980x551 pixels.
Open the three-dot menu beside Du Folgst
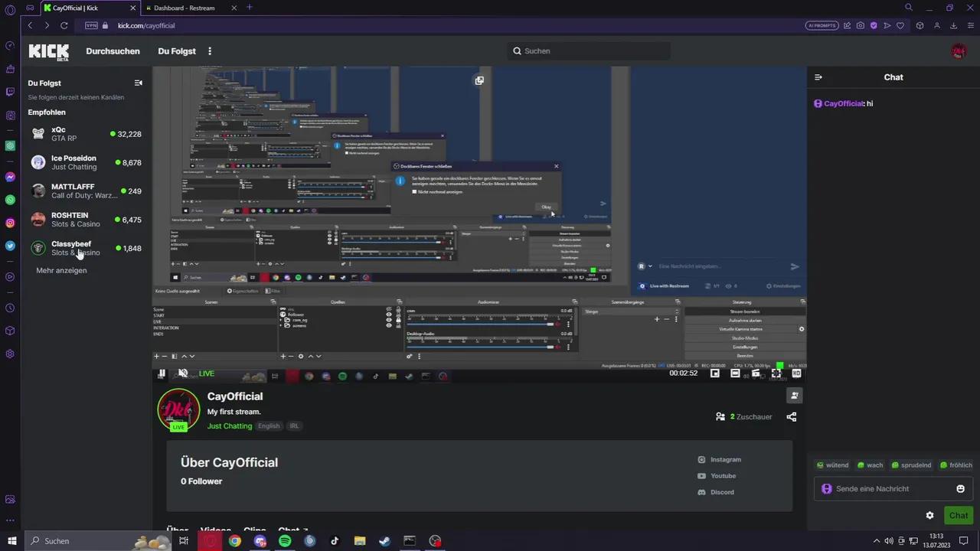[x=210, y=51]
